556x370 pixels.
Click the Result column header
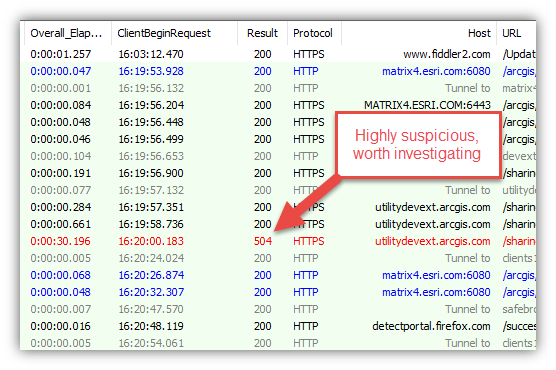pos(262,33)
